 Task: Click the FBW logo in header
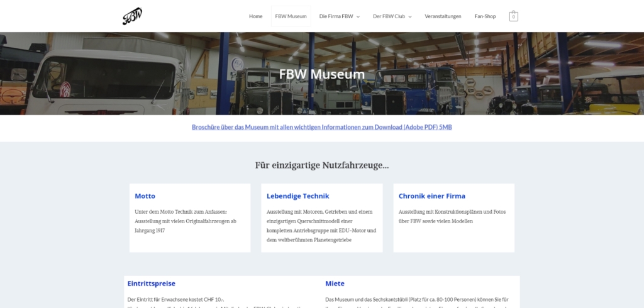[132, 16]
